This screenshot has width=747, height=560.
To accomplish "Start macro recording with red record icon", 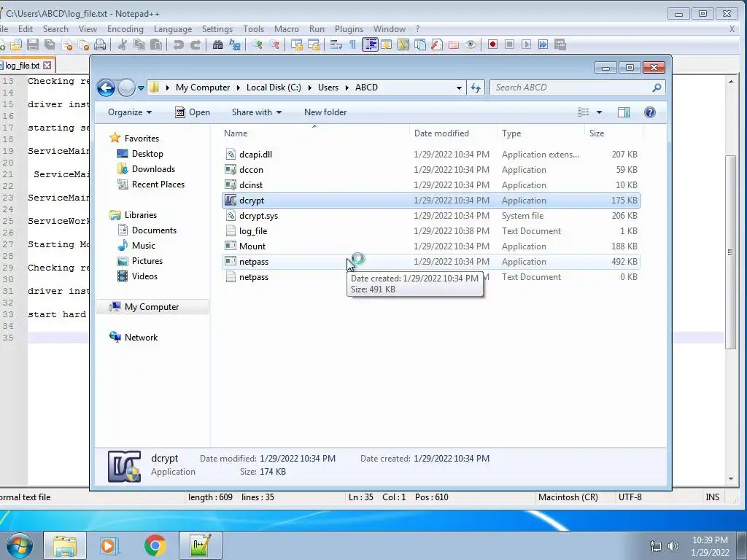I will (492, 44).
